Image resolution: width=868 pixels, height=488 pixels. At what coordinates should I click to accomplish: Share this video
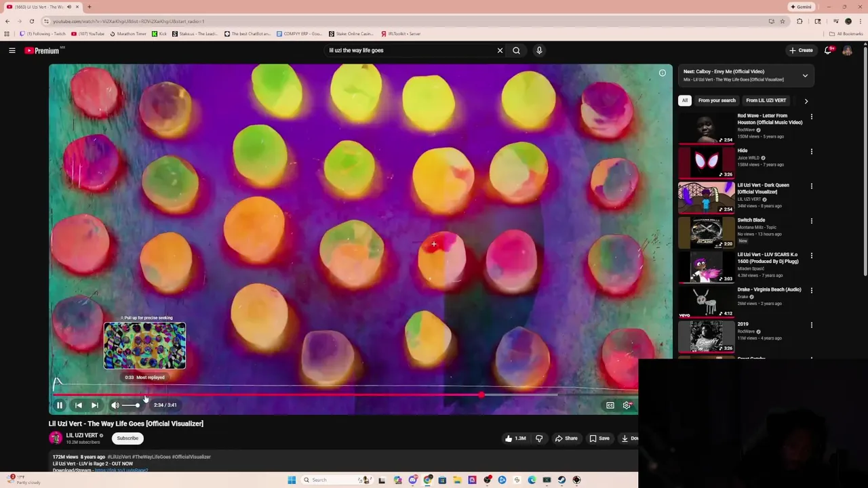coord(566,439)
